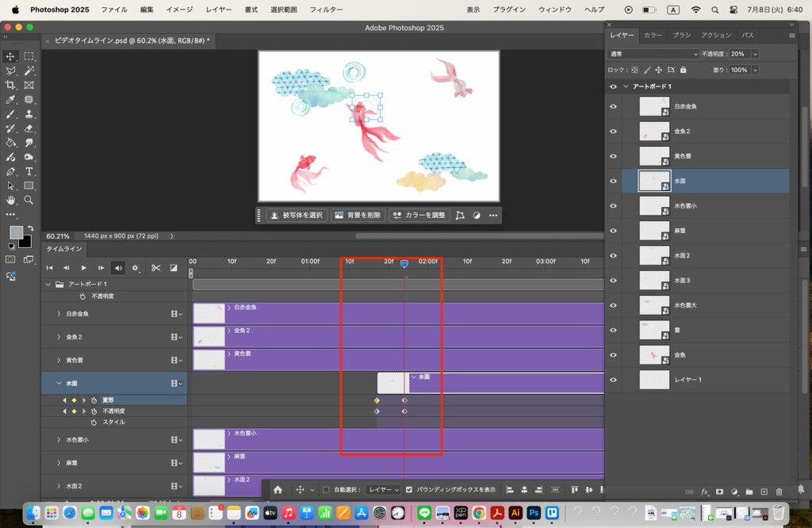
Task: Click the 金魚 layer thumbnail
Action: click(654, 355)
